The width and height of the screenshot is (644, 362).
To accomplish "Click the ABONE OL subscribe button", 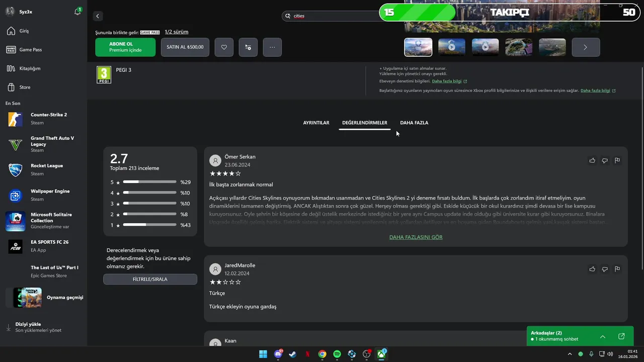I will (125, 47).
